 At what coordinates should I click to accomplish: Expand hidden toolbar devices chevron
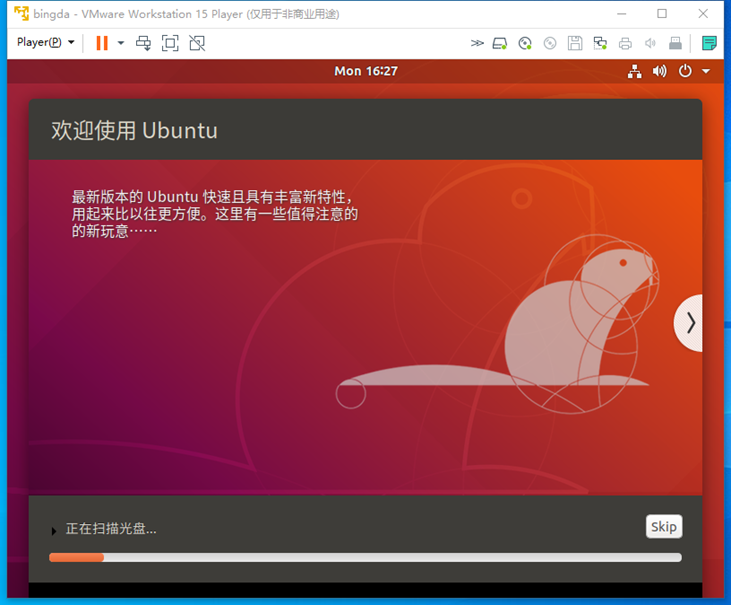tap(477, 43)
